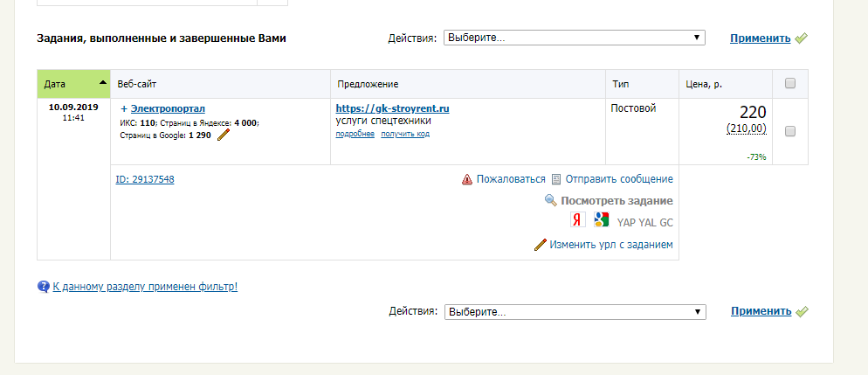Open the gk-stroyrent.ru offer link
Viewport: 868px width, 375px height.
[392, 108]
